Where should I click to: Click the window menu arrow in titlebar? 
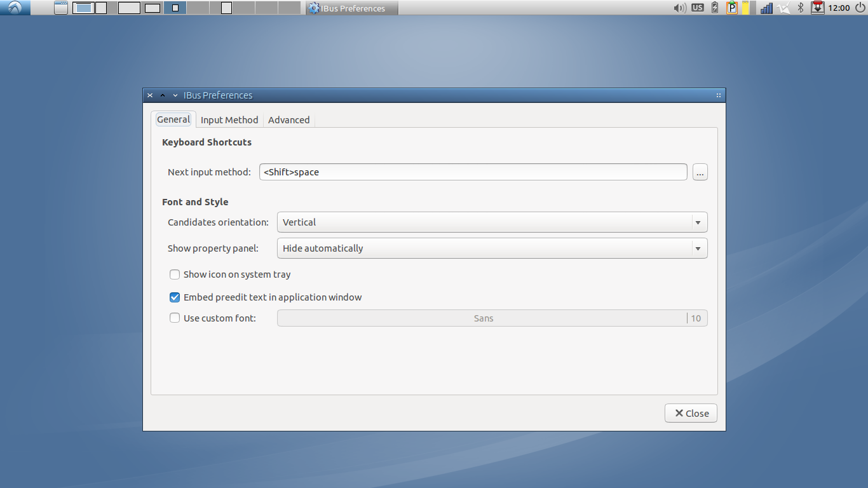click(x=175, y=95)
